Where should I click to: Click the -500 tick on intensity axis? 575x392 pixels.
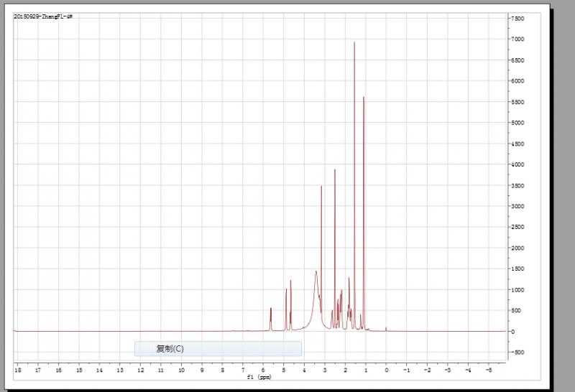tap(517, 353)
